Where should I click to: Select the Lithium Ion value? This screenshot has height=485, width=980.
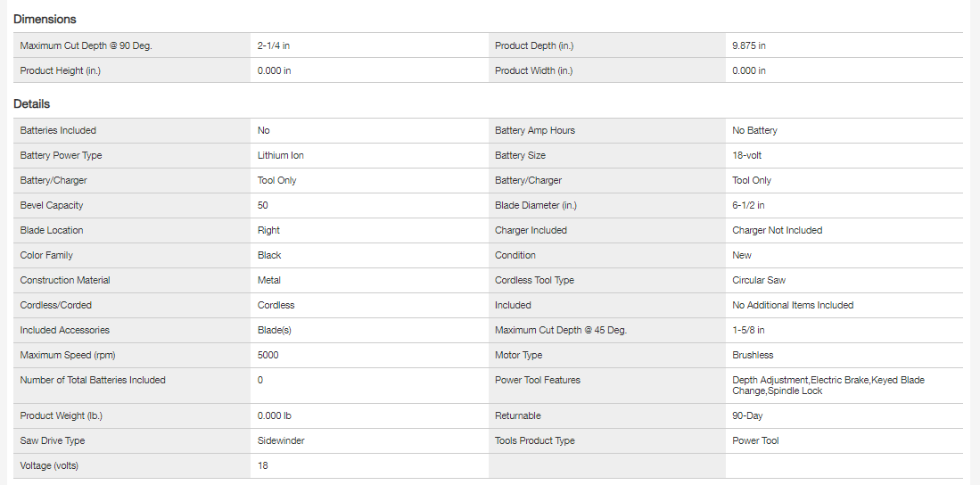tap(280, 155)
